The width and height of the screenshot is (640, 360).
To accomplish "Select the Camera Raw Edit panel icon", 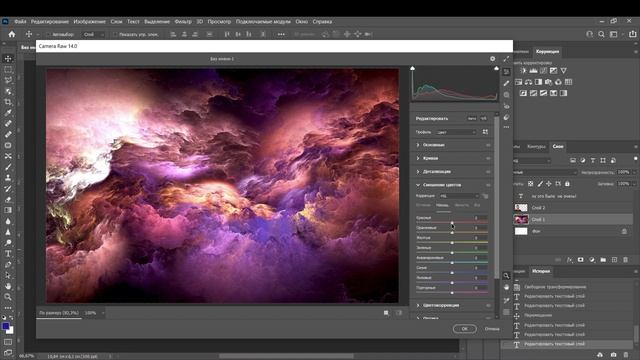I will 507,72.
